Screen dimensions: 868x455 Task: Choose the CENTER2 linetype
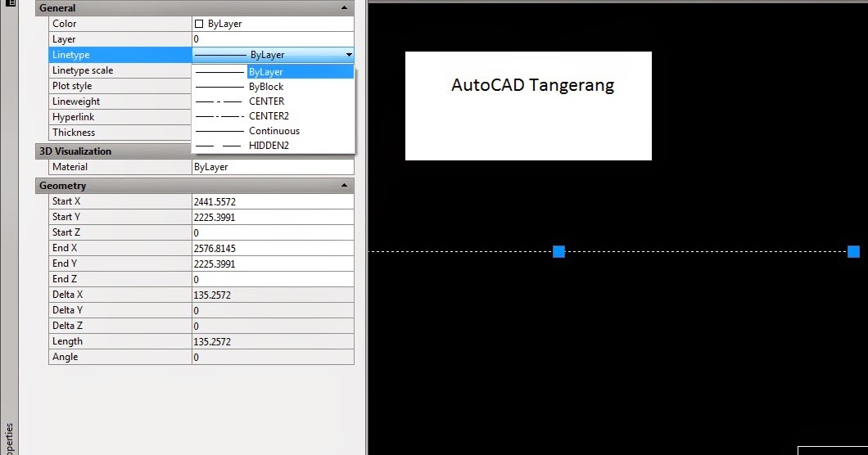coord(273,115)
